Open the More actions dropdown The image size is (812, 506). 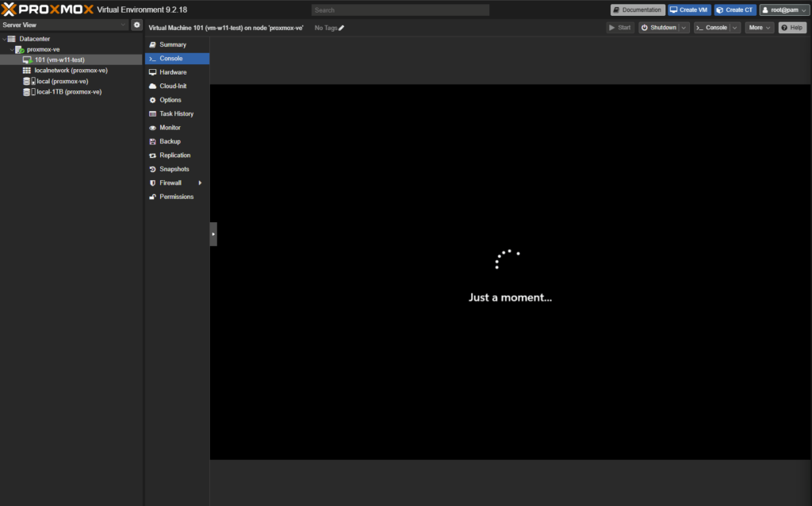click(759, 28)
